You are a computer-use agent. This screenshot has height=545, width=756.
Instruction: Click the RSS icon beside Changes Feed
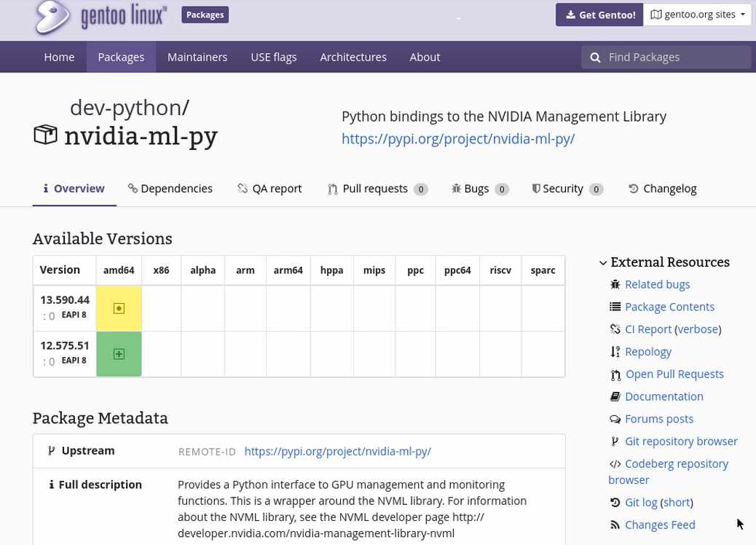coord(615,525)
